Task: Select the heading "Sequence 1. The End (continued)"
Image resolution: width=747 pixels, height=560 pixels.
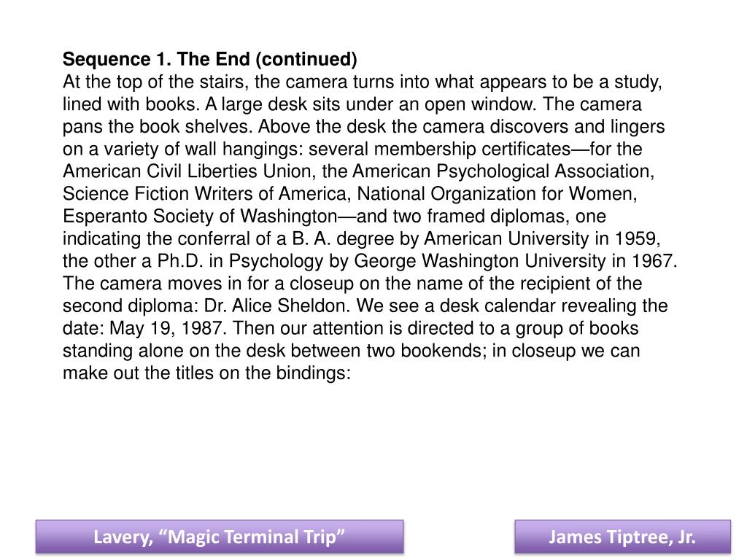Action: point(209,59)
